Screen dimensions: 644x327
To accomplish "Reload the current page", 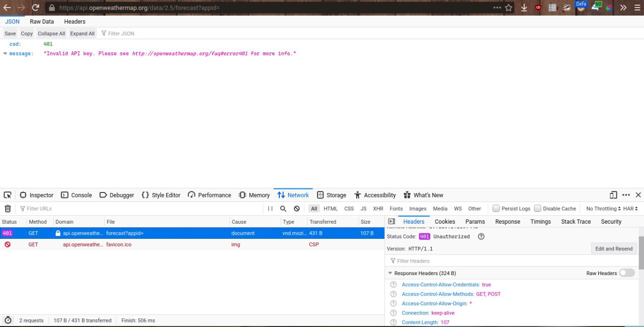I will tap(36, 8).
